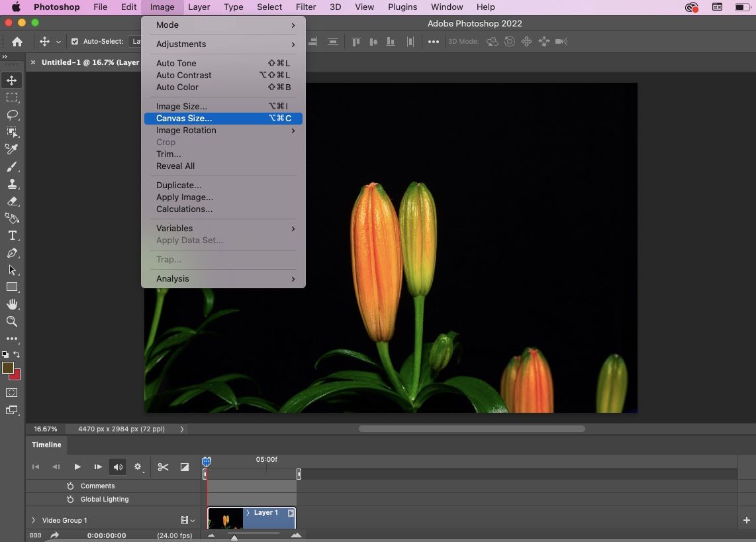Click the scissors split-at-playhead icon
756x542 pixels.
click(163, 467)
